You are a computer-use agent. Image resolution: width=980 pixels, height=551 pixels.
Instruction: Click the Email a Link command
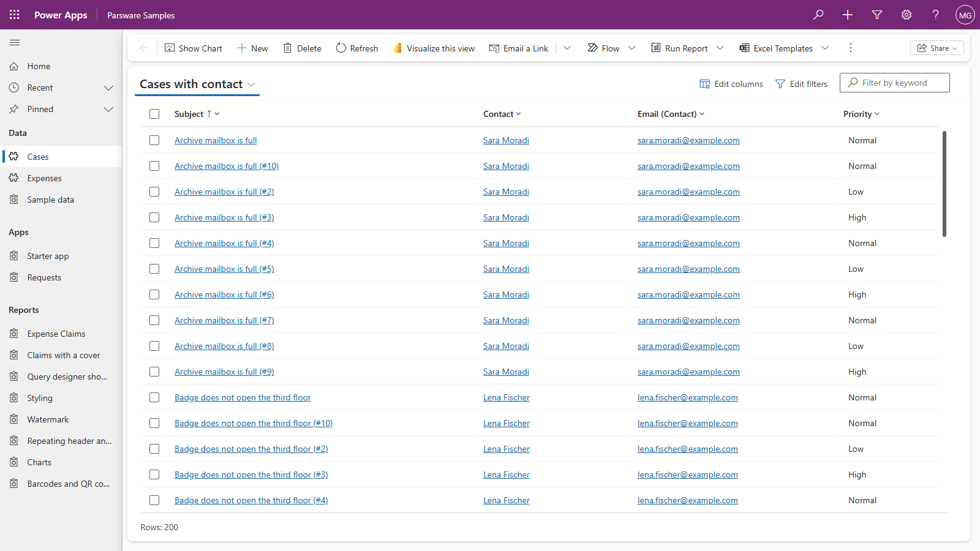[519, 48]
